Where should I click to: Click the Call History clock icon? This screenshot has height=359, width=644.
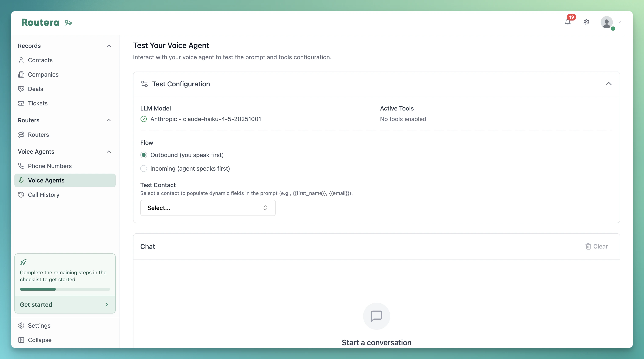(x=21, y=195)
